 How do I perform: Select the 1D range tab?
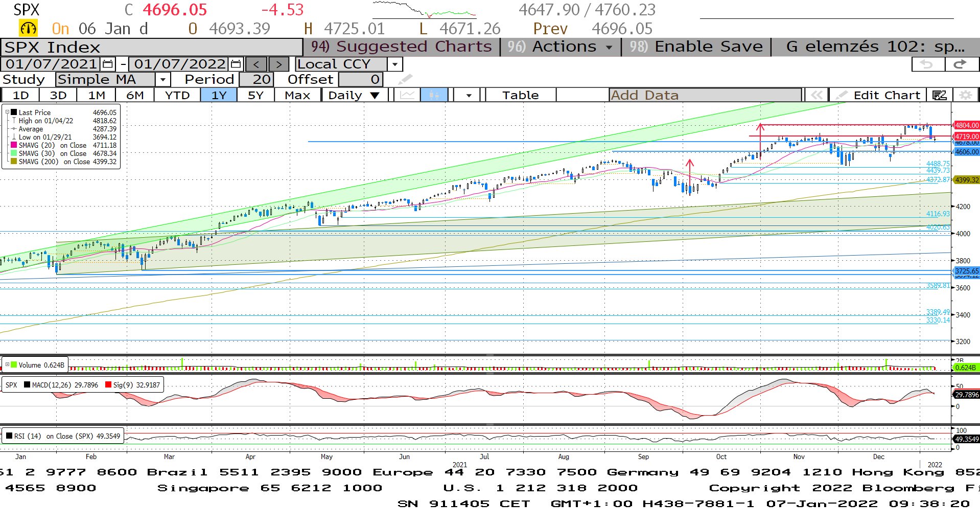click(20, 95)
